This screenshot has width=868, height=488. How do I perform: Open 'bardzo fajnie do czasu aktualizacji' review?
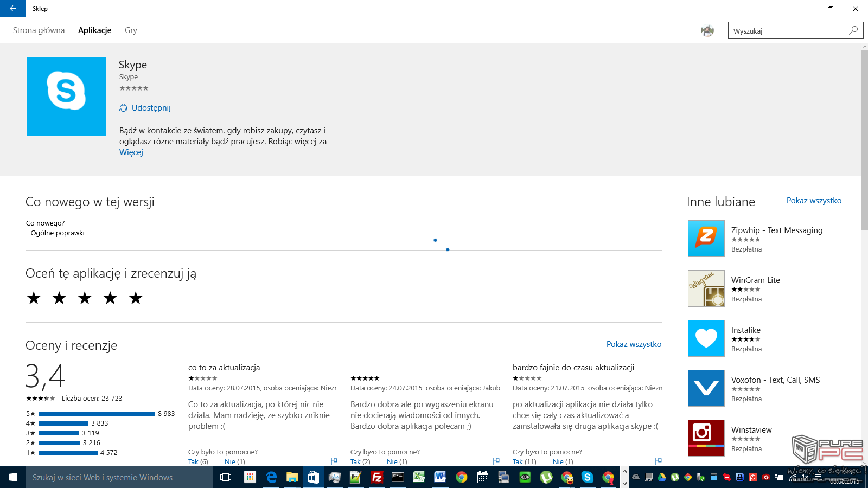573,368
